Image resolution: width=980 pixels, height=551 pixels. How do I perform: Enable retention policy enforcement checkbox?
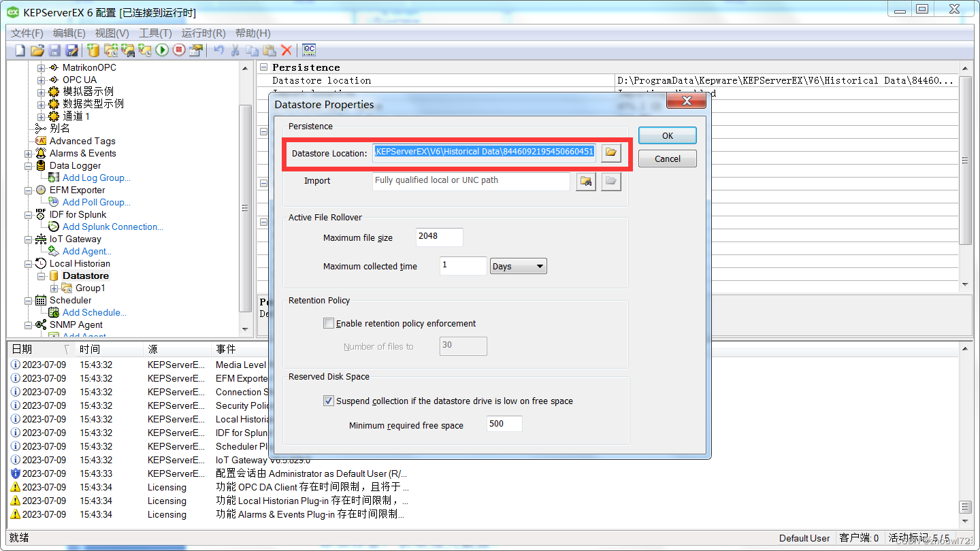[329, 323]
